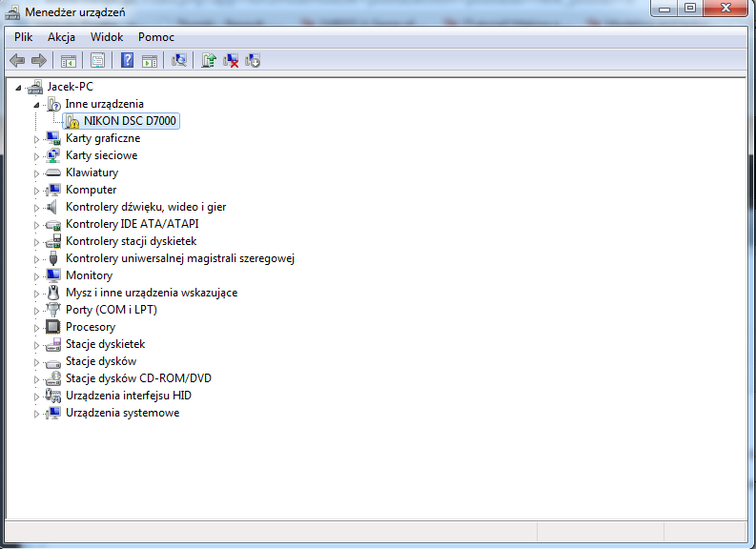Select the Porty (COM i LPT) text
This screenshot has height=549, width=756.
112,310
